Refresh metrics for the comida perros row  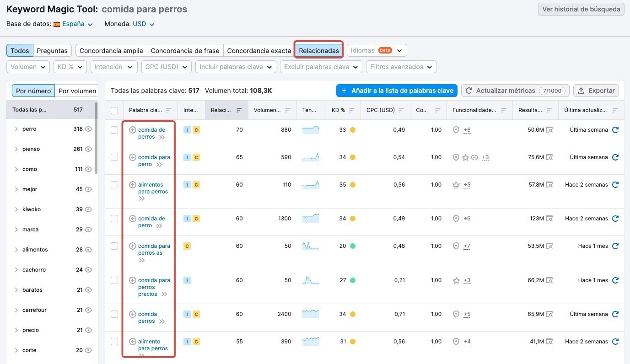tap(615, 314)
